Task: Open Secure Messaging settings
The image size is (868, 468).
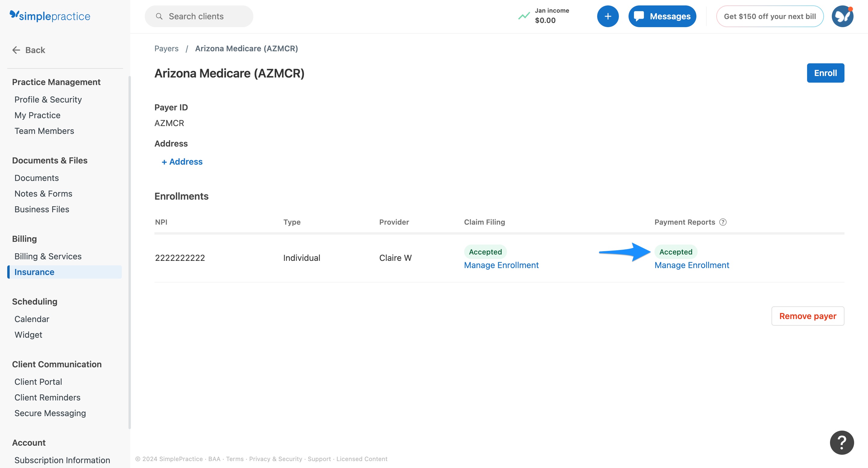Action: pos(50,413)
